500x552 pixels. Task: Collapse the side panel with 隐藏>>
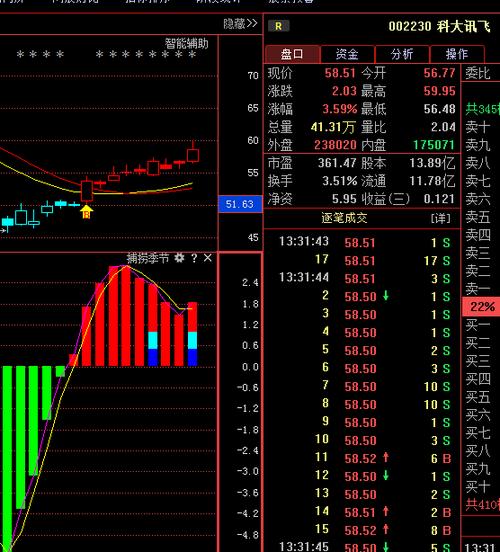pyautogui.click(x=240, y=24)
